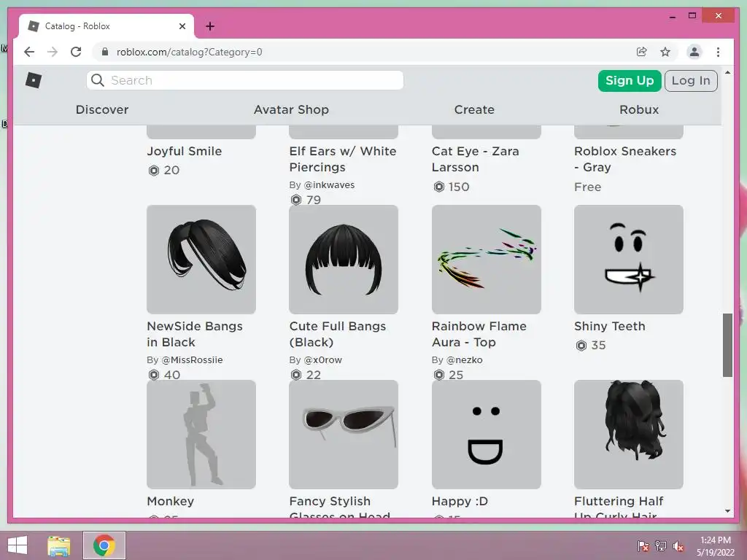Open a new tab with plus button

[x=210, y=26]
